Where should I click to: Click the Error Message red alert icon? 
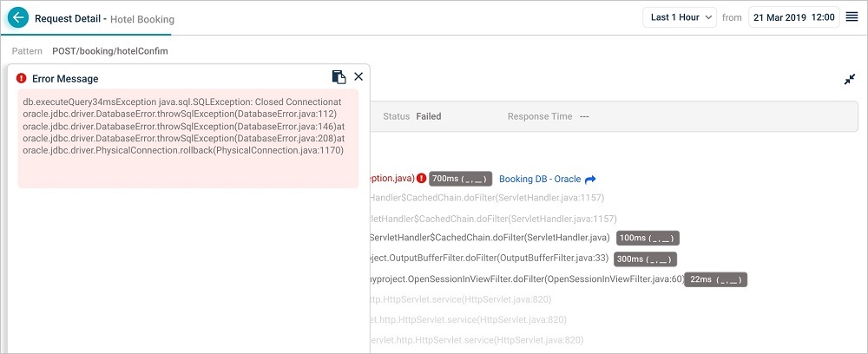coord(22,78)
